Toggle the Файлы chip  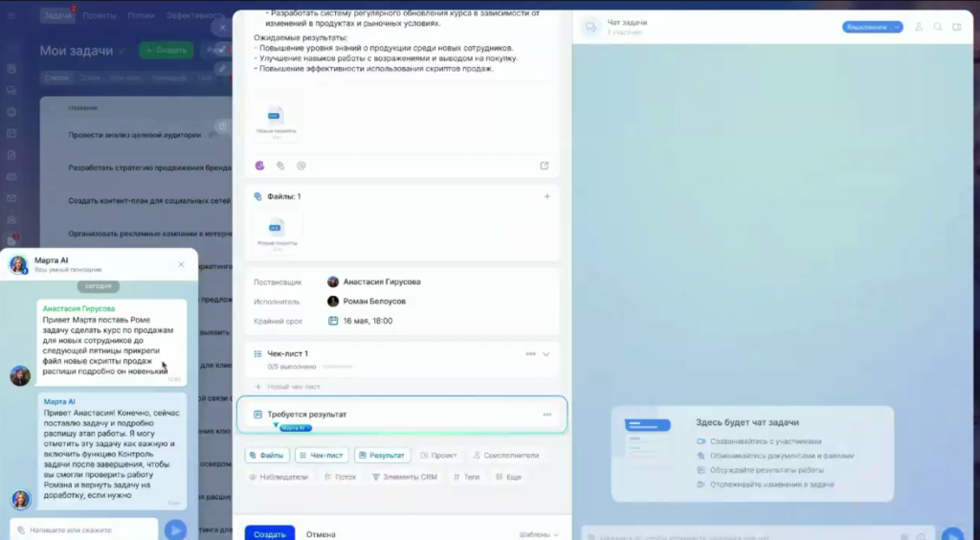[267, 456]
